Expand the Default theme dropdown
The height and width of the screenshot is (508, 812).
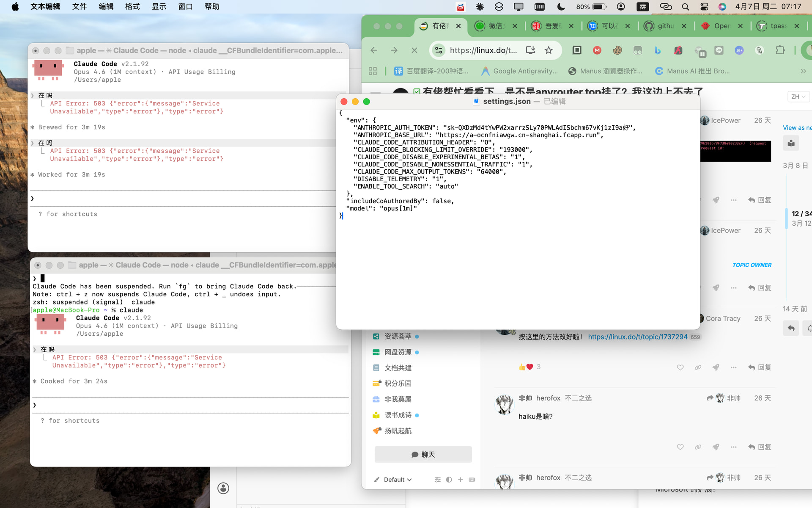point(398,480)
